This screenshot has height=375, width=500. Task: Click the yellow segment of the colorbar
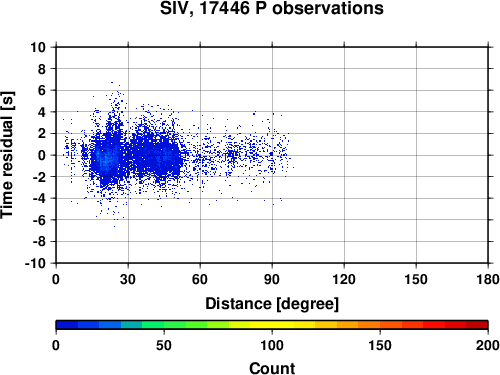point(272,325)
